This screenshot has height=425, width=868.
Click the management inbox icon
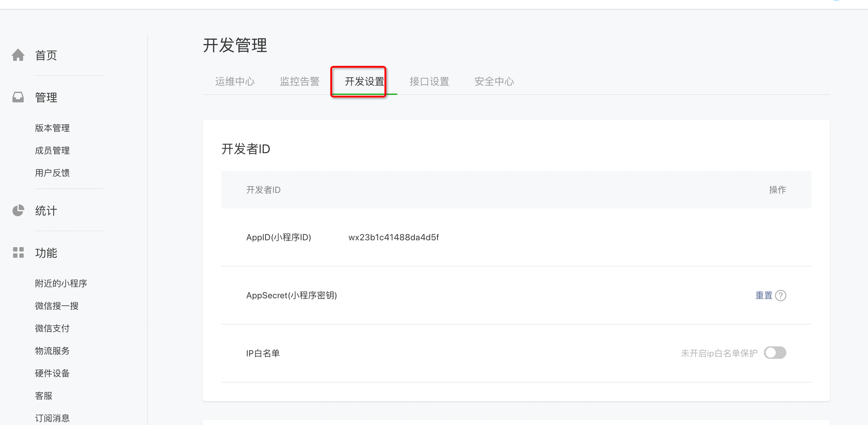(x=18, y=97)
